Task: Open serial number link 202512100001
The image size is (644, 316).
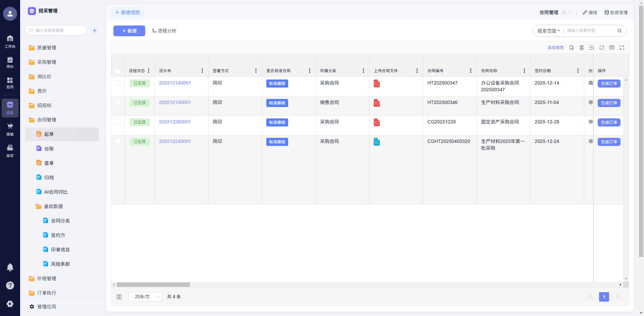Action: click(175, 102)
